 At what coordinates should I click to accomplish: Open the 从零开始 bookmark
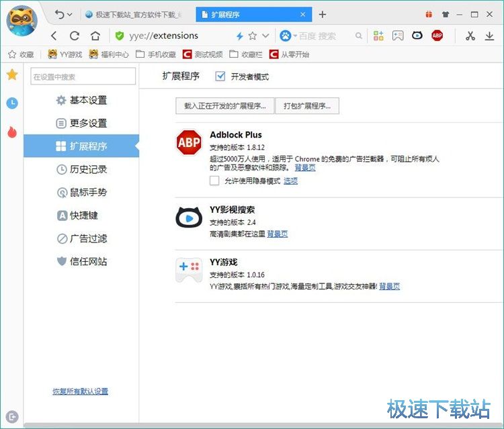tap(289, 54)
